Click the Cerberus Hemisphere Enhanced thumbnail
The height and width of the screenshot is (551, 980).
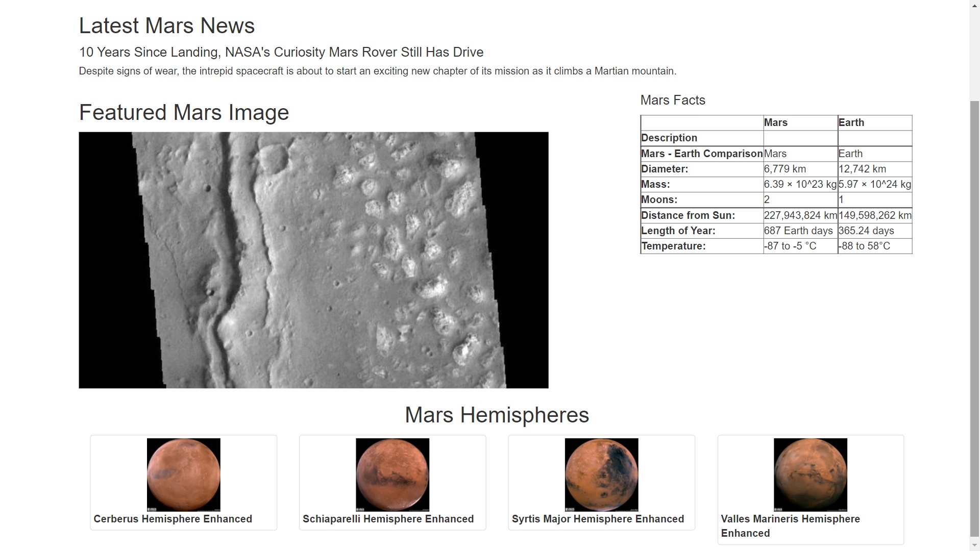(x=183, y=474)
